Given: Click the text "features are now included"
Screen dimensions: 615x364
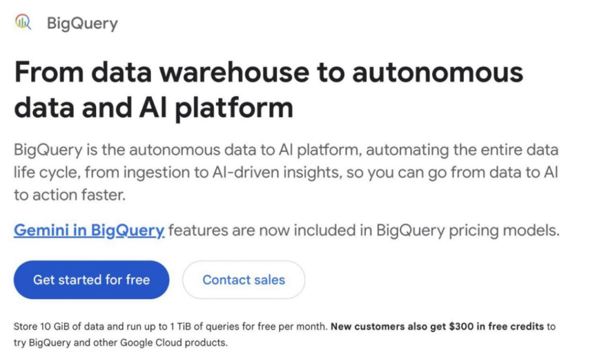Looking at the screenshot, I should (x=240, y=230).
